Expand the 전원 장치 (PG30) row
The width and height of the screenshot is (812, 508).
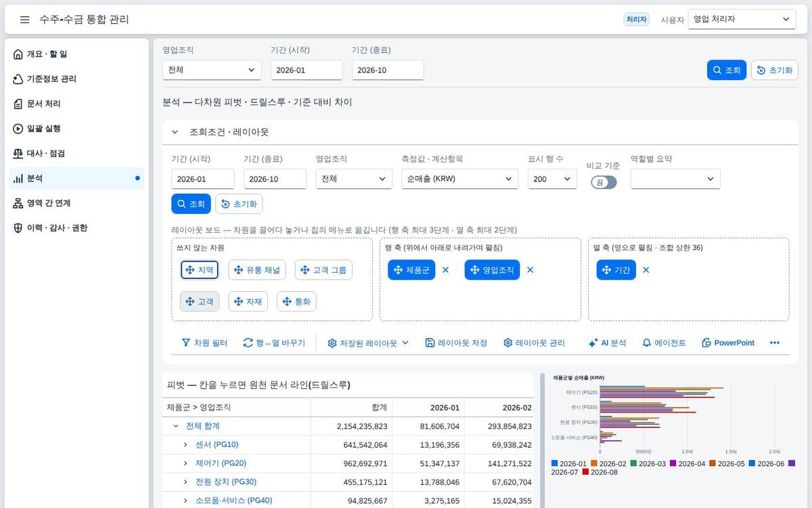click(x=185, y=482)
